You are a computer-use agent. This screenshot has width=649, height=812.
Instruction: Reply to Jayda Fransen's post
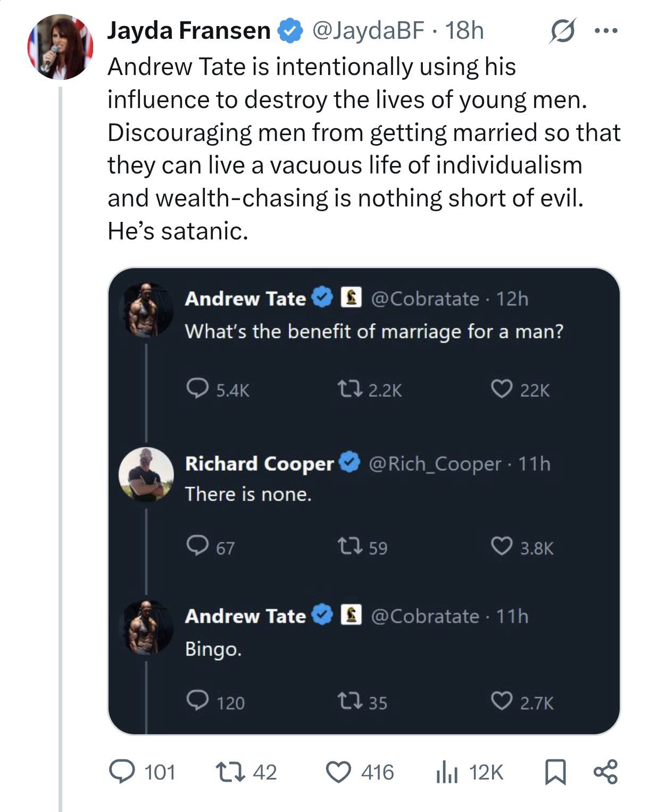(x=122, y=772)
